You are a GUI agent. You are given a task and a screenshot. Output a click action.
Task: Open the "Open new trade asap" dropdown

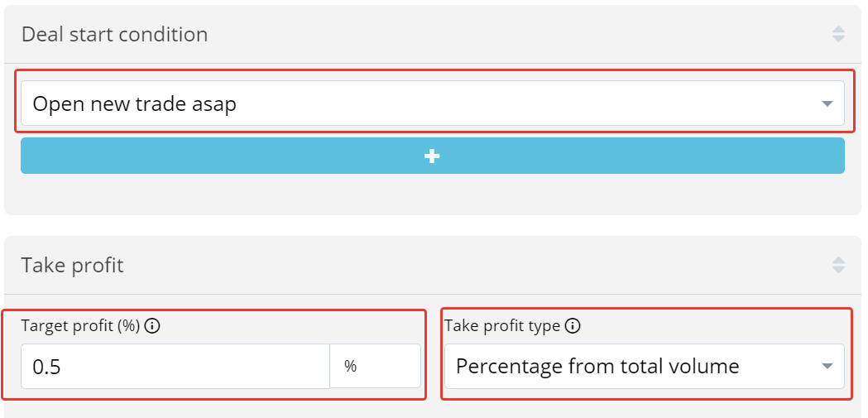tap(432, 103)
